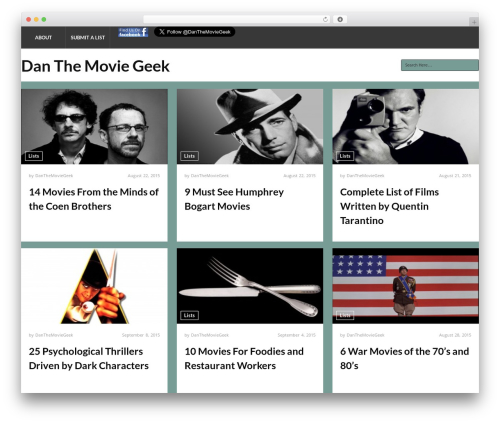500x423 pixels.
Task: Open the Clockwork Orange poster thumbnail
Action: (94, 286)
